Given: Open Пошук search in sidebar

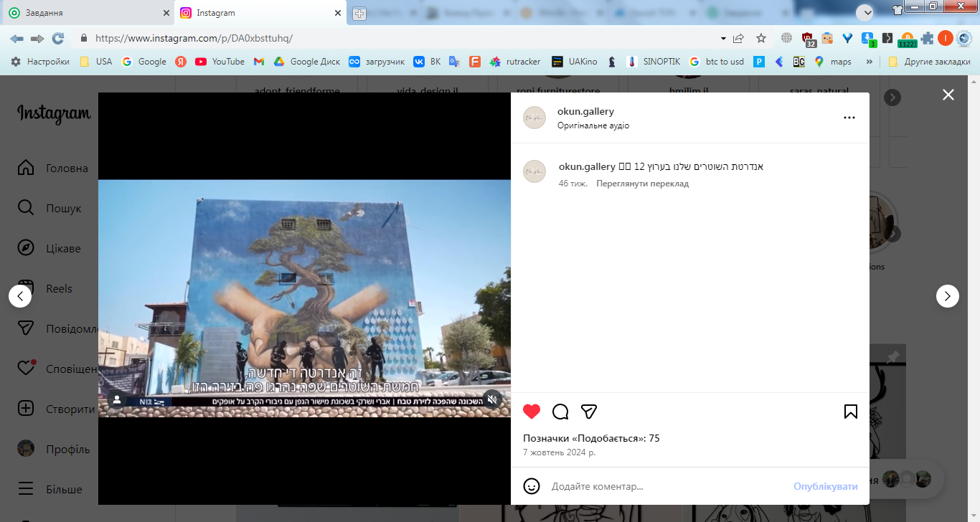Looking at the screenshot, I should (x=50, y=209).
